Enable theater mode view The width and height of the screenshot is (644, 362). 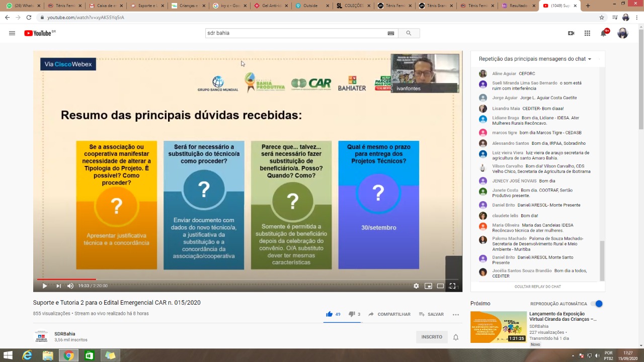point(440,286)
